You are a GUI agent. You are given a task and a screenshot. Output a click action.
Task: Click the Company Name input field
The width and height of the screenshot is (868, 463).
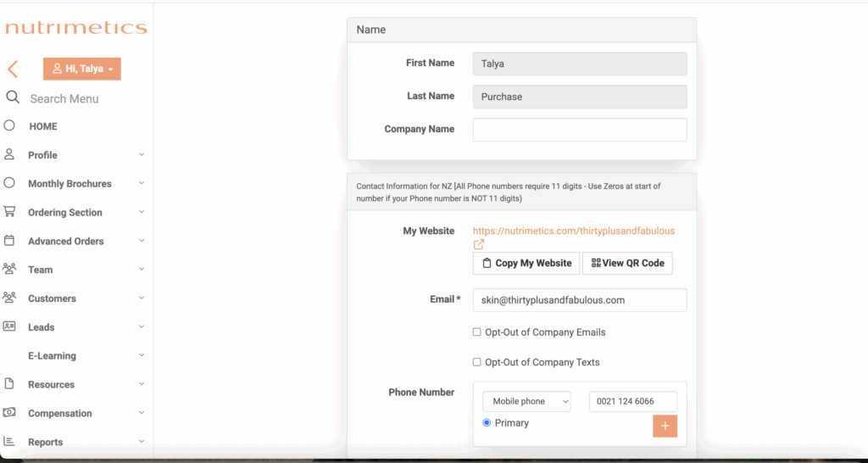click(580, 130)
